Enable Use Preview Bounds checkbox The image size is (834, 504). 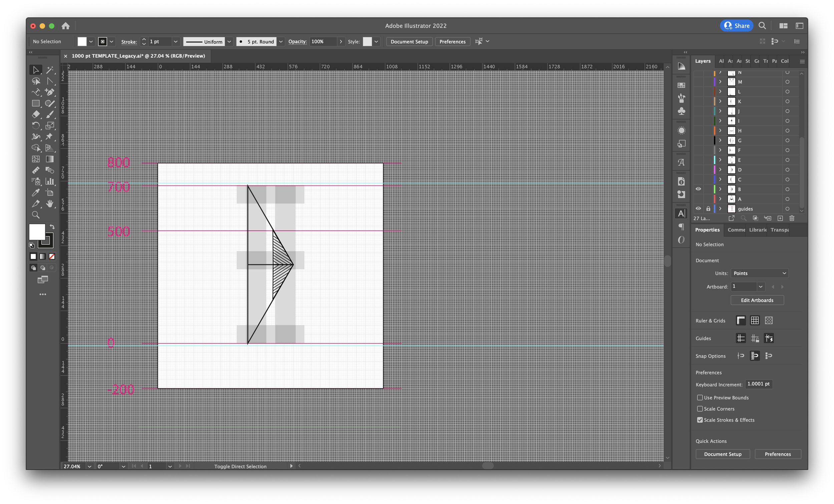[x=700, y=397]
